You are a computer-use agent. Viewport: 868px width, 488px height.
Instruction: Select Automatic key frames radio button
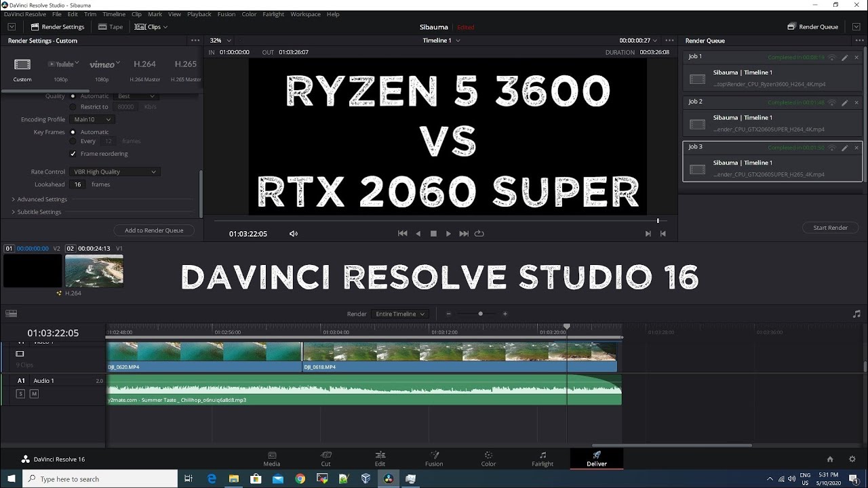point(73,132)
